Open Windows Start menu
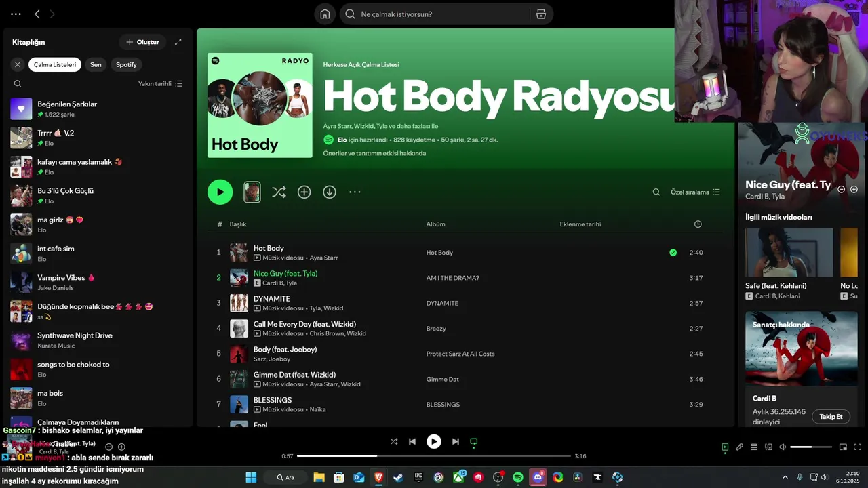The height and width of the screenshot is (488, 868). pos(251,477)
